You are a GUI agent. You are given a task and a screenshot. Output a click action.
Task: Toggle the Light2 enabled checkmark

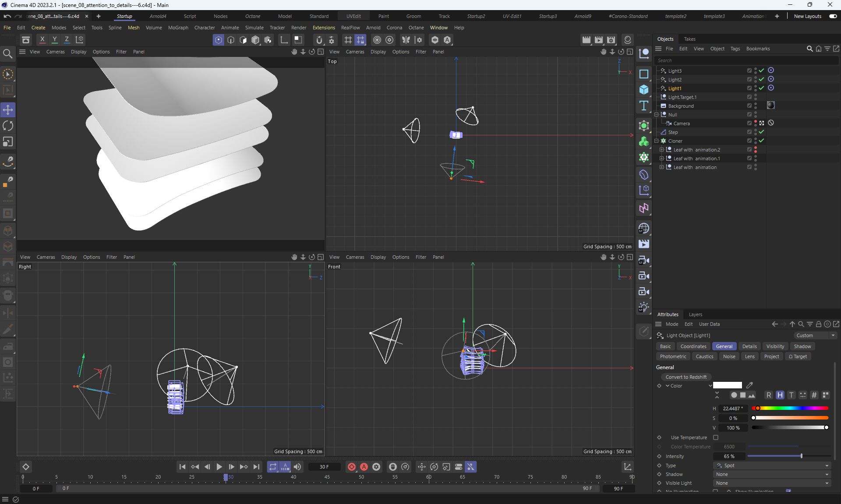click(x=761, y=79)
